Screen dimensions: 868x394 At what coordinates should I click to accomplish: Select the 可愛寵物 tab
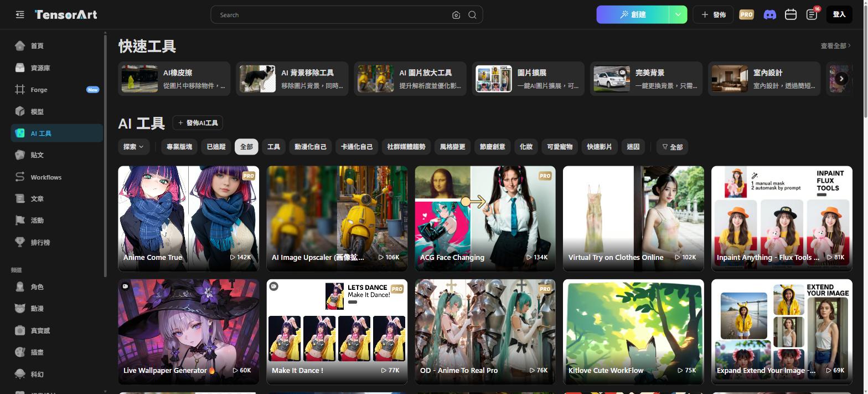[559, 147]
